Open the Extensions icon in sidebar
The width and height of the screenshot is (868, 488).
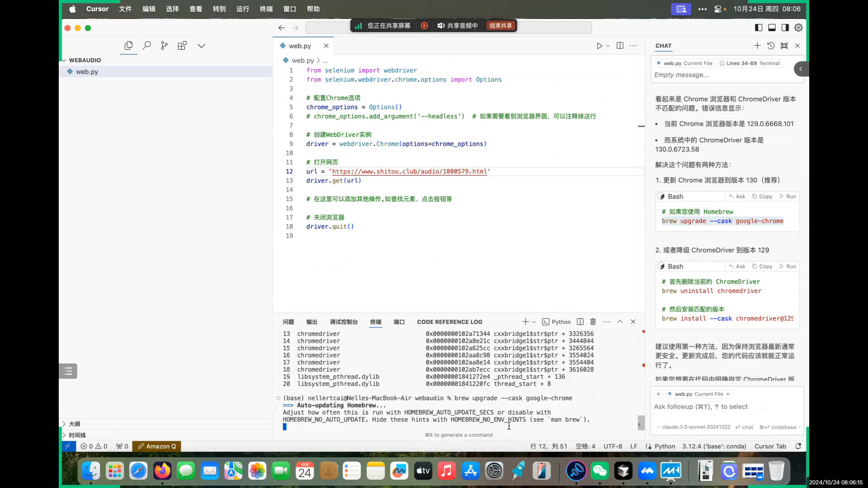point(182,45)
